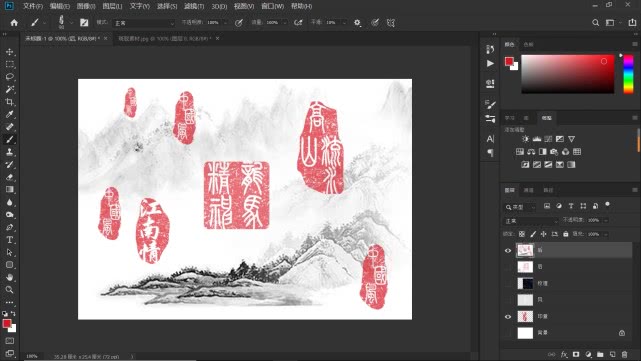Swap foreground and background colors
The height and width of the screenshot is (361, 641).
pos(13,314)
